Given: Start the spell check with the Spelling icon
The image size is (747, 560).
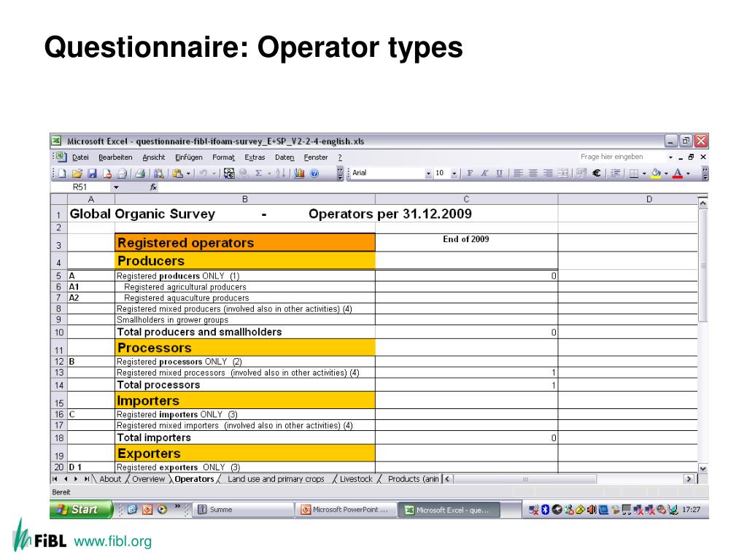Looking at the screenshot, I should click(159, 174).
